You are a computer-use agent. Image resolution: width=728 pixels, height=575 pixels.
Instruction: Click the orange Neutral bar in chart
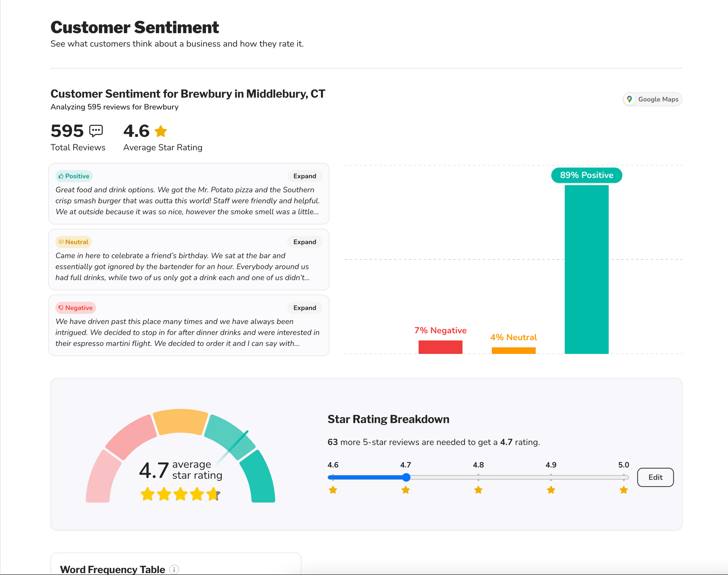pyautogui.click(x=513, y=350)
